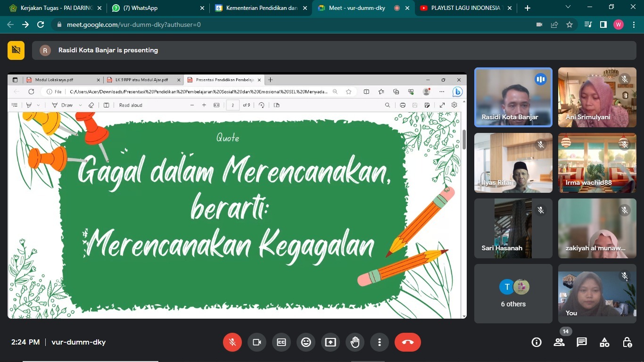Image resolution: width=644 pixels, height=362 pixels.
Task: Share this page from the address bar
Action: click(554, 25)
